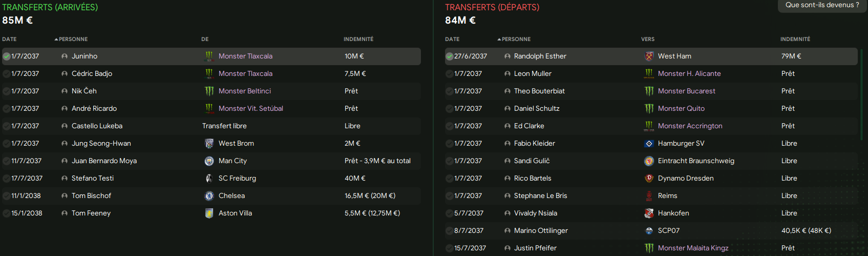Click the SC Freiburg crest icon
Image resolution: width=868 pixels, height=256 pixels.
pos(209,179)
